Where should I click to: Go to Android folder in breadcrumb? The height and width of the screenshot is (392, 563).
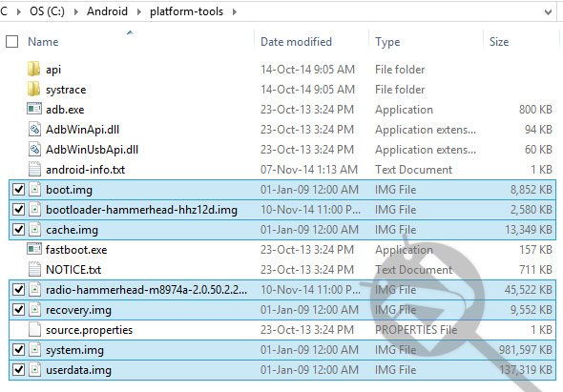pos(107,11)
